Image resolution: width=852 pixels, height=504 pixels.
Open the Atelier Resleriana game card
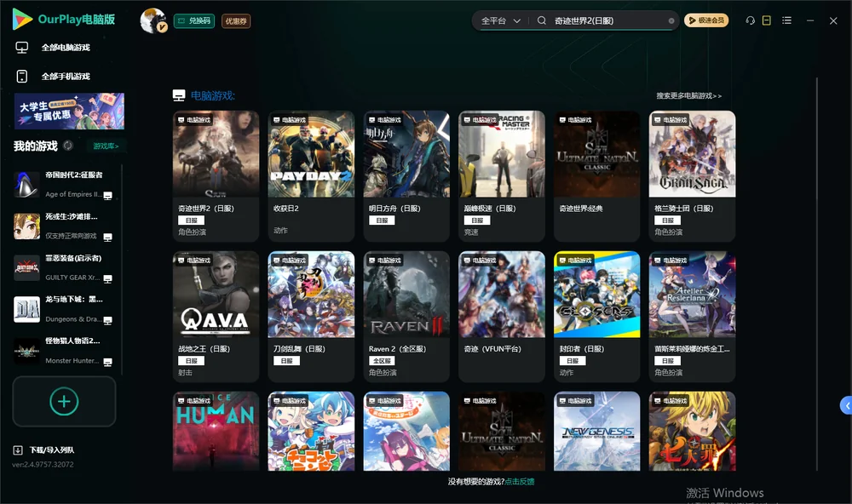point(692,316)
